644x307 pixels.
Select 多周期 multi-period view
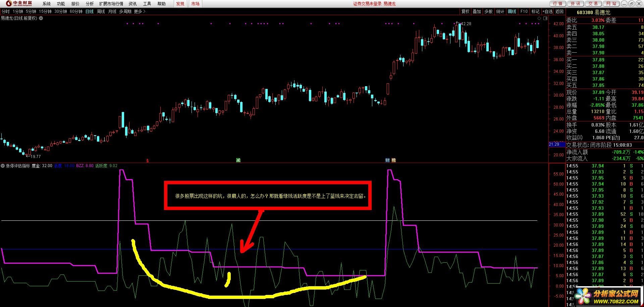pyautogui.click(x=125, y=11)
